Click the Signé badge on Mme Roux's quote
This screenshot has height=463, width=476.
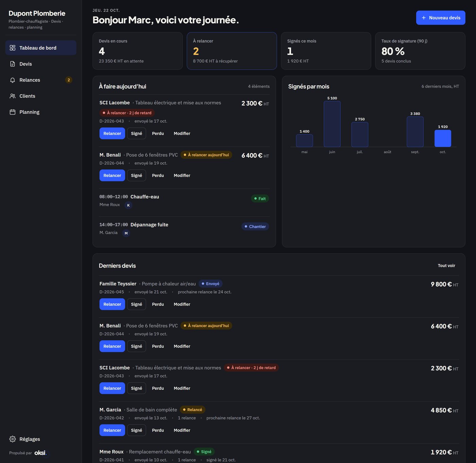tap(204, 452)
